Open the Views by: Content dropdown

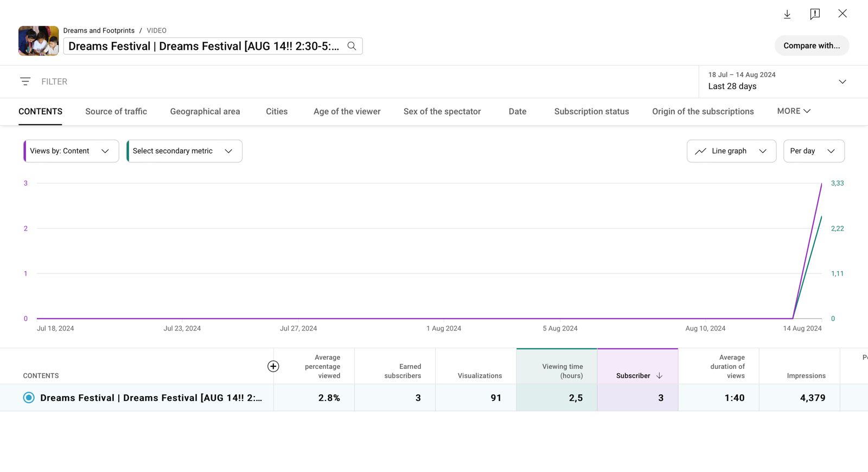pyautogui.click(x=71, y=151)
